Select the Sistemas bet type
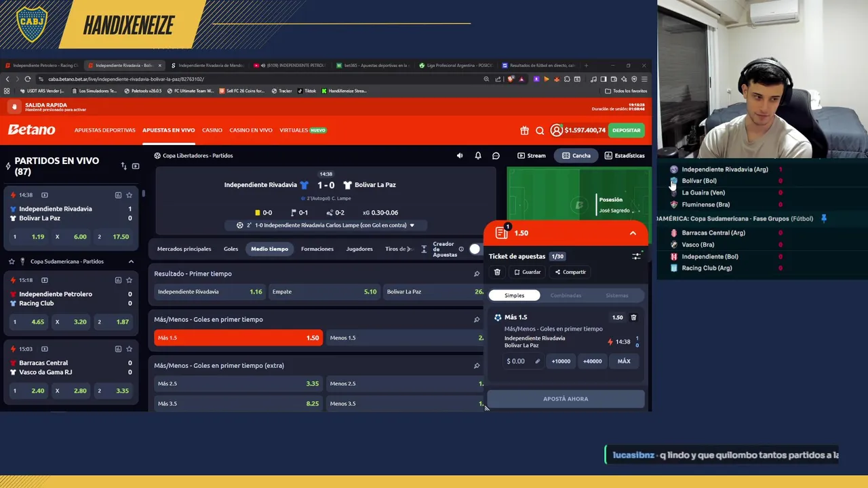This screenshot has height=488, width=868. (616, 296)
